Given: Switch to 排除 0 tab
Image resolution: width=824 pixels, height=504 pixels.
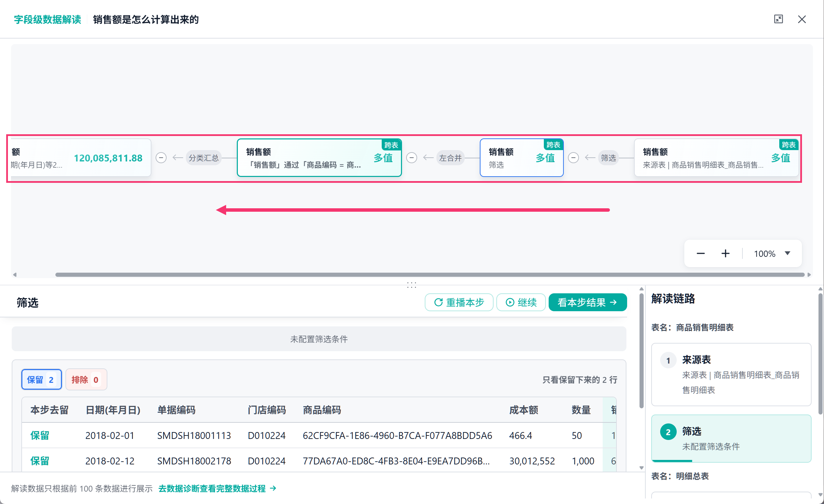Looking at the screenshot, I should [86, 379].
